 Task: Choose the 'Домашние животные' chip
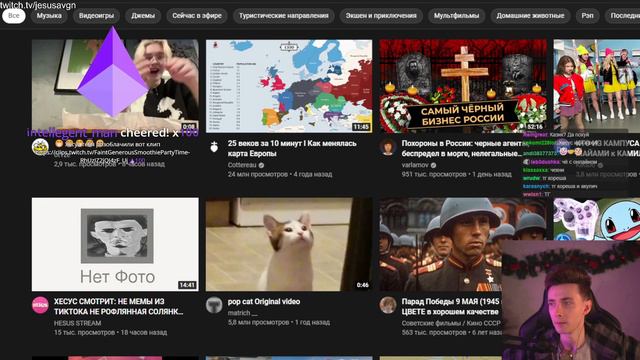(530, 16)
